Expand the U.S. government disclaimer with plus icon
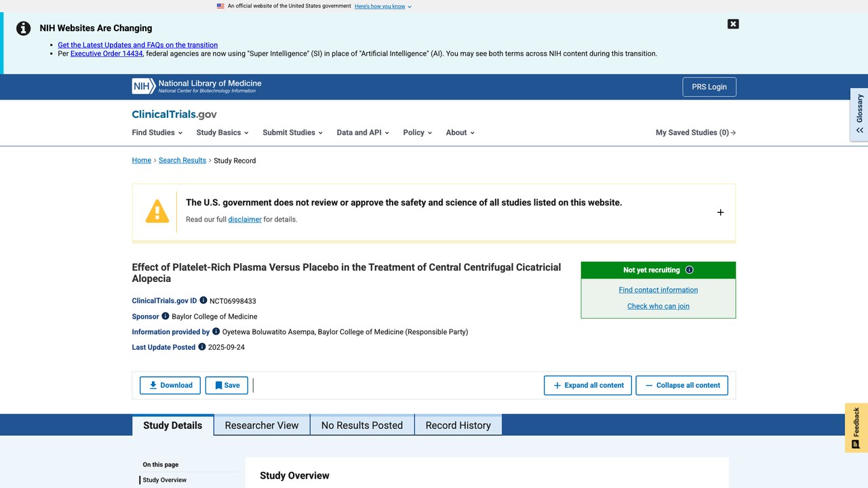The image size is (868, 488). point(720,212)
